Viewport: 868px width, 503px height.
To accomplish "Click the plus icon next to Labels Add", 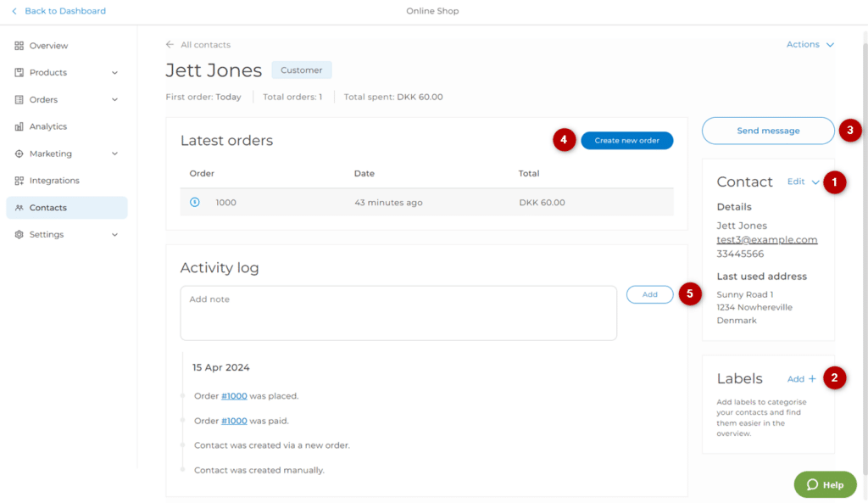I will click(812, 379).
